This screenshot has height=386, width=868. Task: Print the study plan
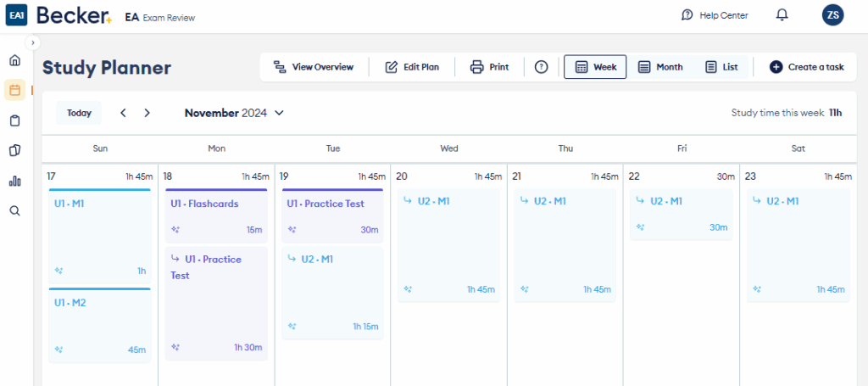[489, 67]
